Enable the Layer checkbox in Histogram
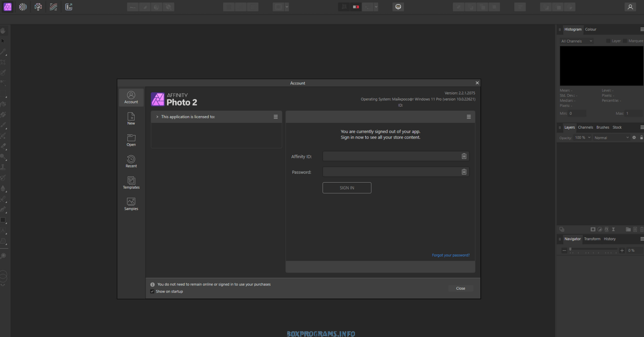This screenshot has width=644, height=337. pos(608,41)
